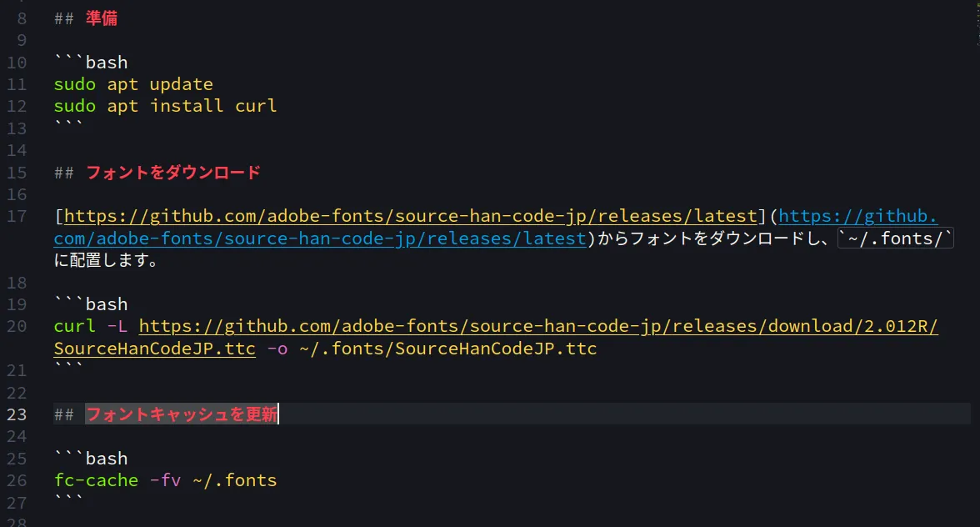
Task: Click the 'sudo apt install curl' line
Action: click(165, 106)
